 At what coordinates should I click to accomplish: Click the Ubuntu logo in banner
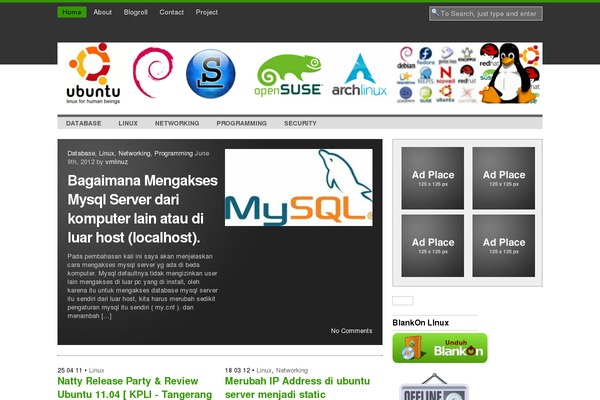[93, 73]
